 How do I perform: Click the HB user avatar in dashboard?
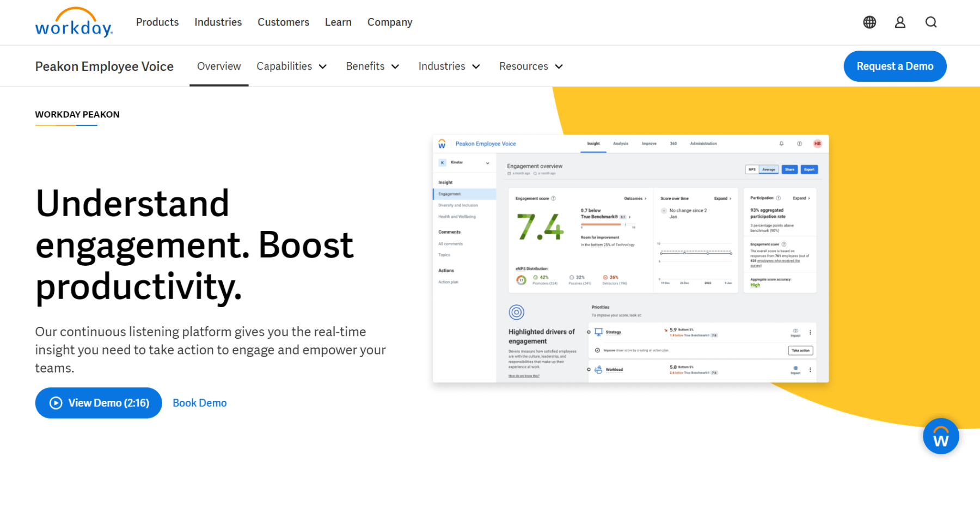coord(817,144)
